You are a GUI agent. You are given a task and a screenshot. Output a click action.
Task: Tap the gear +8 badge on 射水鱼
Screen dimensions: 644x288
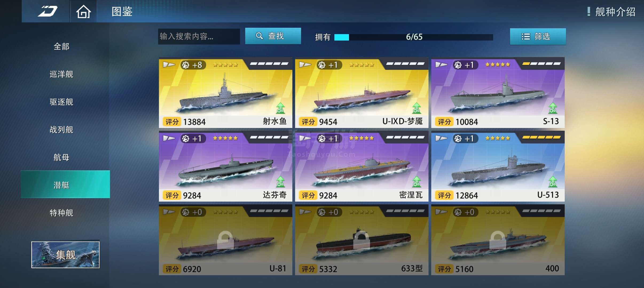(x=192, y=65)
